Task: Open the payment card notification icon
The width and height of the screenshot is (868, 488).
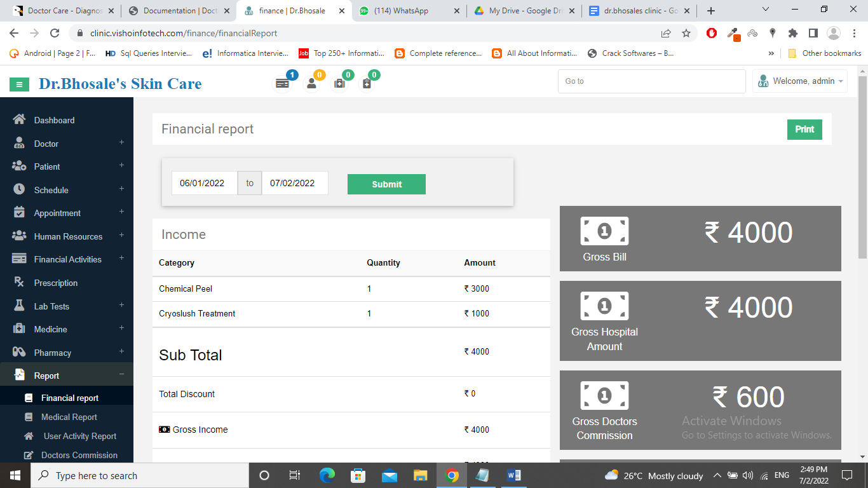Action: (x=282, y=83)
